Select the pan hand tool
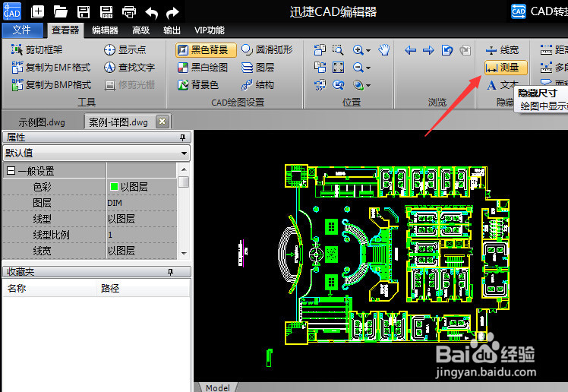568x392 pixels. [384, 49]
